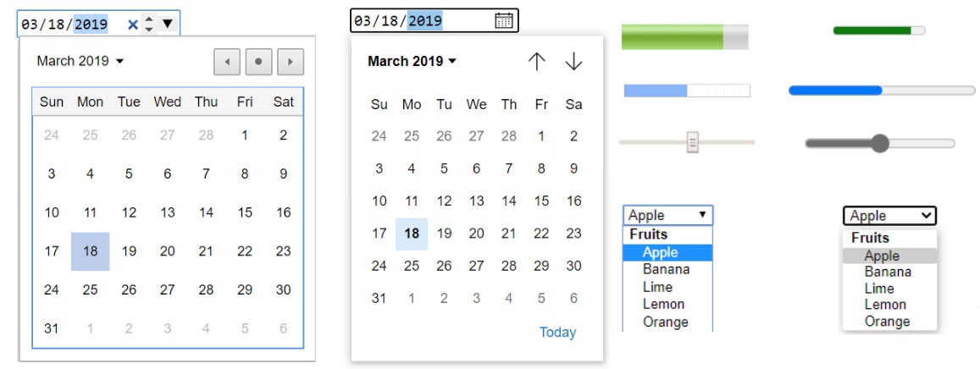Viewport: 980px width, 369px height.
Task: Select day 18 in the right calendar
Action: pos(412,234)
